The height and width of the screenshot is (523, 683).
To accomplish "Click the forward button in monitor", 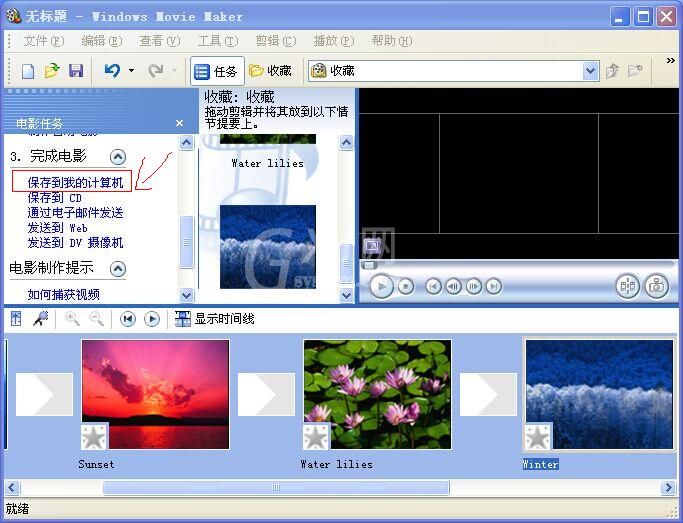I will pyautogui.click(x=494, y=287).
